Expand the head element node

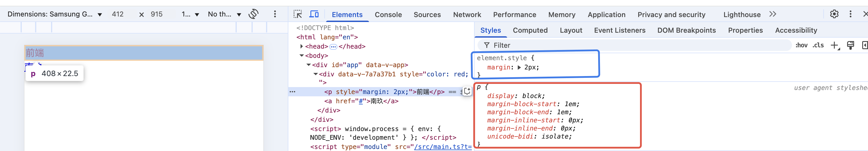pos(302,46)
